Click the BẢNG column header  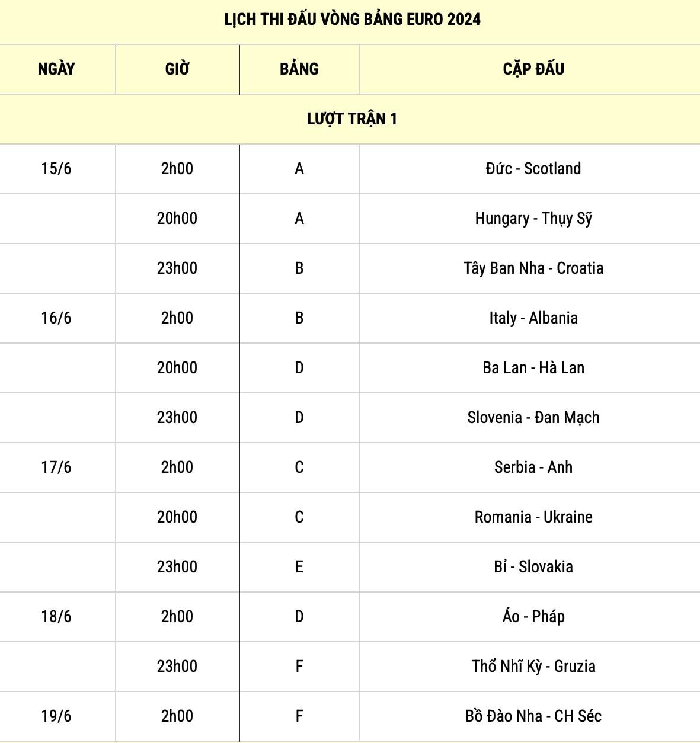click(299, 69)
